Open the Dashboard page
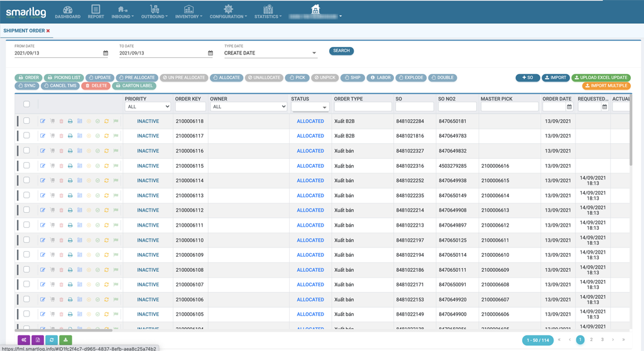The height and width of the screenshot is (351, 644). [68, 12]
